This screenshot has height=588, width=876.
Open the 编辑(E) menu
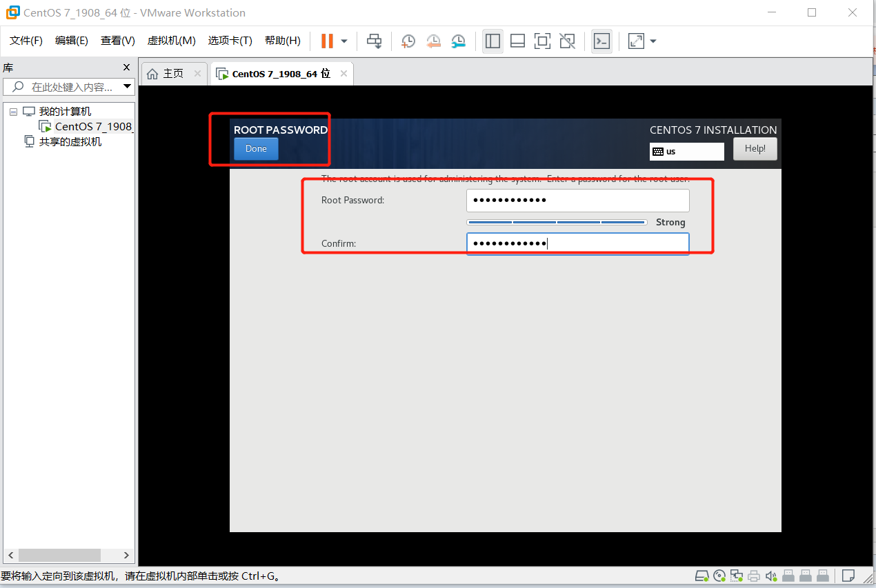point(72,41)
